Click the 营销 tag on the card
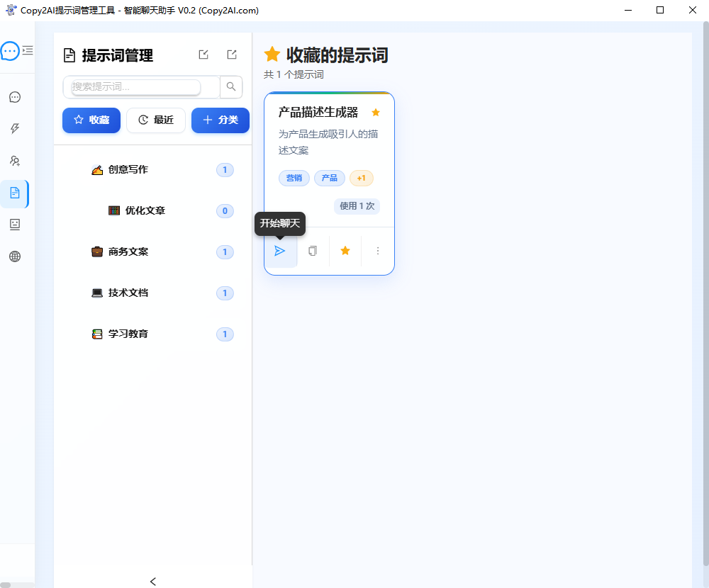The image size is (709, 588). point(294,178)
